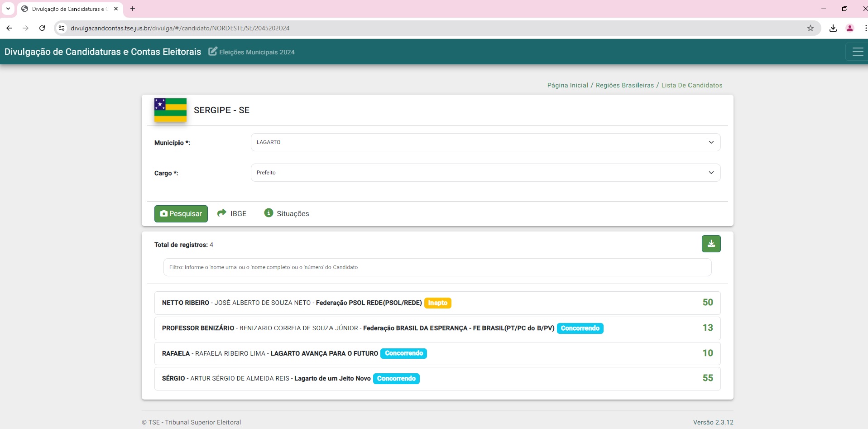Screen dimensions: 868x429
Task: Open site information icon in address bar
Action: click(62, 28)
